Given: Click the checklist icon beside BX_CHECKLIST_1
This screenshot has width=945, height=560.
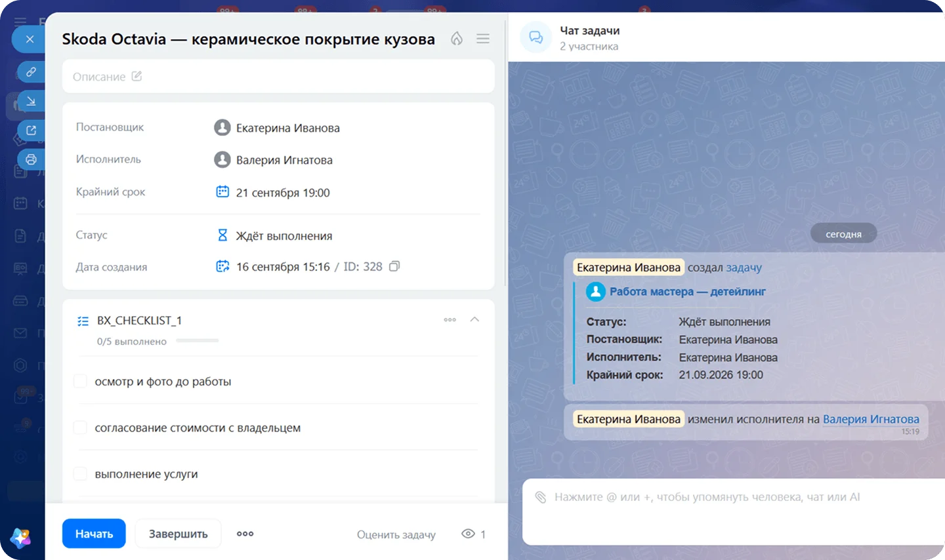Looking at the screenshot, I should [x=83, y=321].
